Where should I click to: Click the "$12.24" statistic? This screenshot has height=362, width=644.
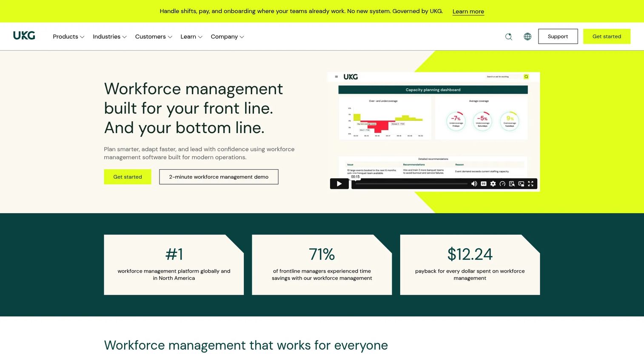point(470,254)
